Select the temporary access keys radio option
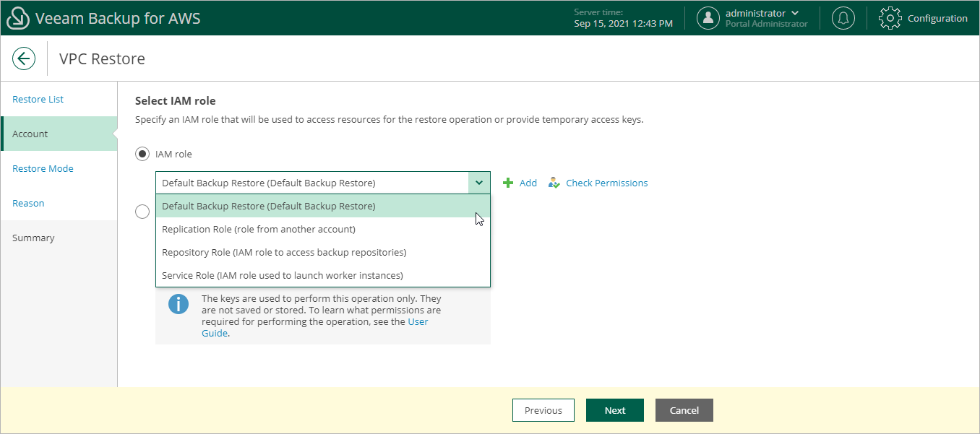The height and width of the screenshot is (434, 980). 142,211
